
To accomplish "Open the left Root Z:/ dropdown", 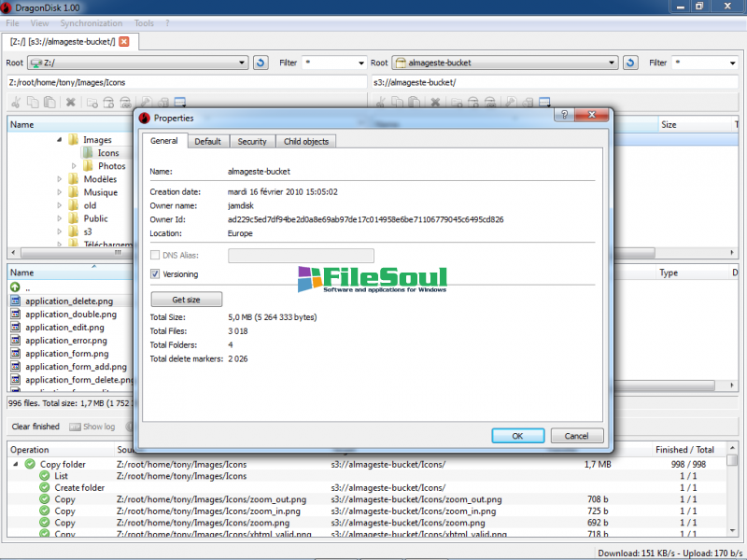I will (238, 63).
